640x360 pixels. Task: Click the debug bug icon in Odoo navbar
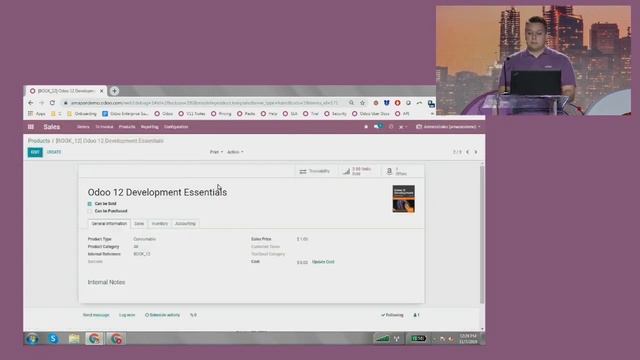(x=366, y=127)
